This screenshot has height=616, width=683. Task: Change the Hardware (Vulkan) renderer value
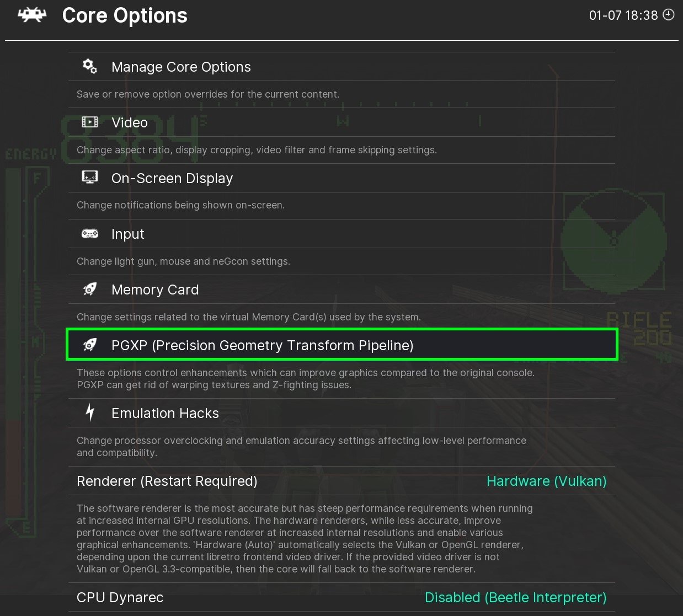point(546,481)
